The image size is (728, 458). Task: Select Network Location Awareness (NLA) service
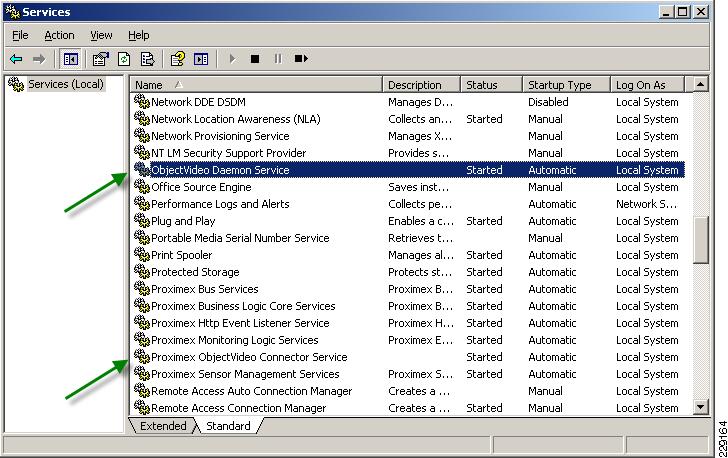(236, 119)
